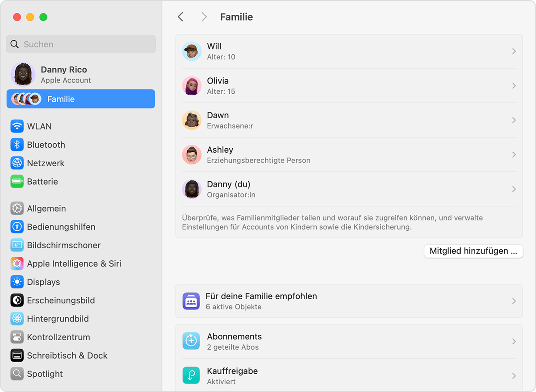
Task: Select Ashley's memoji avatar
Action: coord(192,154)
